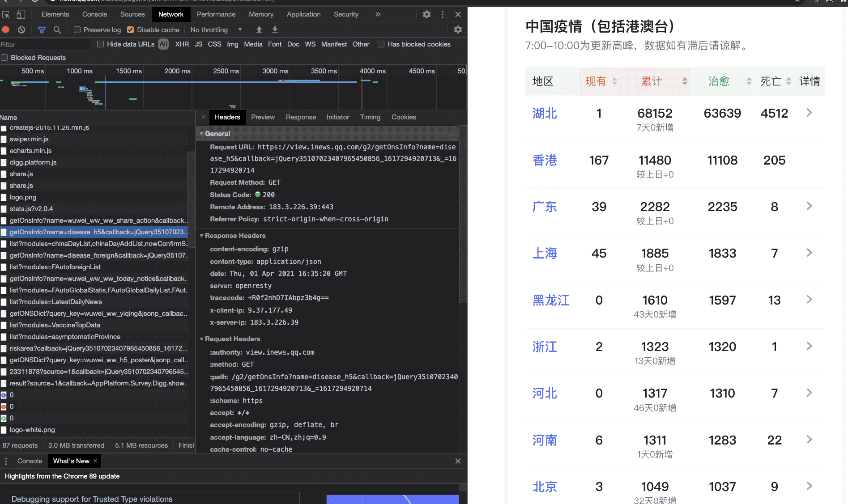
Task: Click the inspect element picker icon
Action: [x=6, y=14]
